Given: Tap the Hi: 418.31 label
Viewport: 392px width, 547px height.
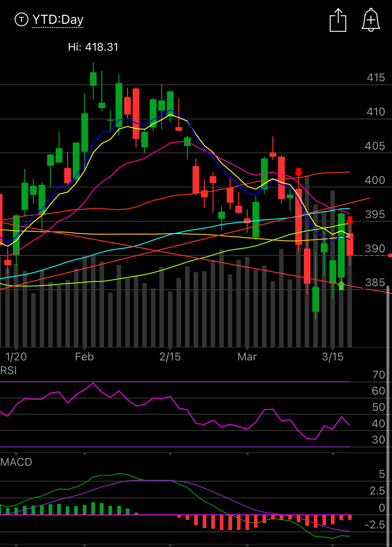Looking at the screenshot, I should coord(93,47).
